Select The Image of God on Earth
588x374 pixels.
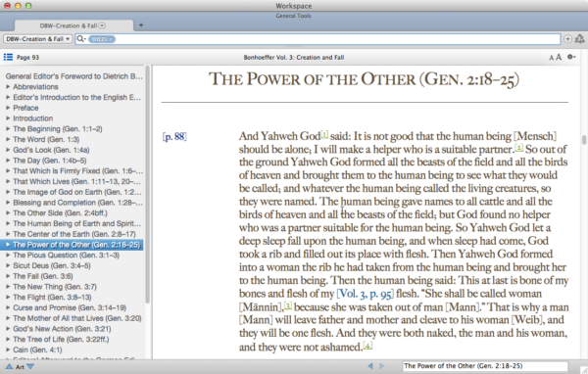76,192
